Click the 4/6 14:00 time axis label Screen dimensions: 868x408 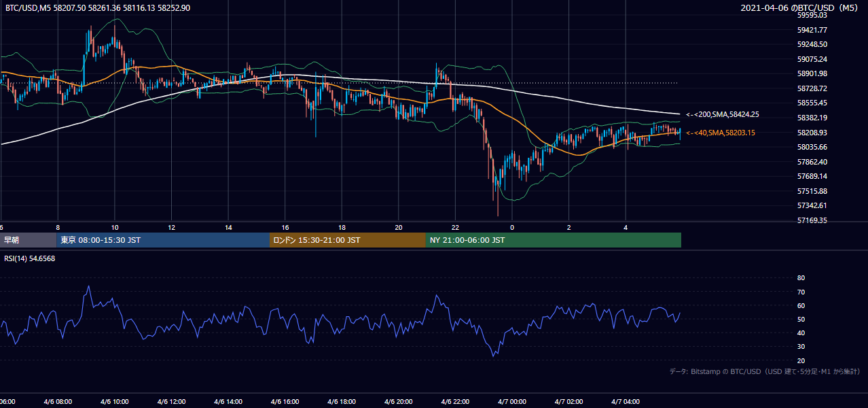[x=228, y=402]
